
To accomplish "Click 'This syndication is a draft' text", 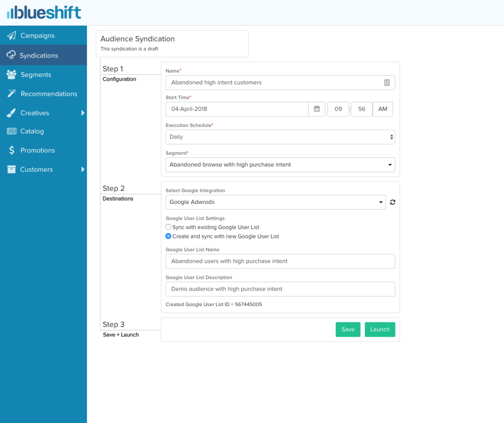I will point(129,49).
